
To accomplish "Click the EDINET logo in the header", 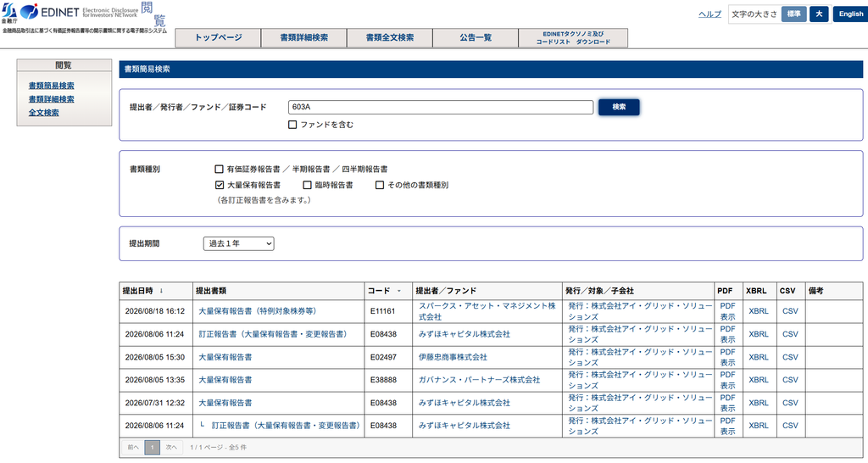I will pos(79,12).
